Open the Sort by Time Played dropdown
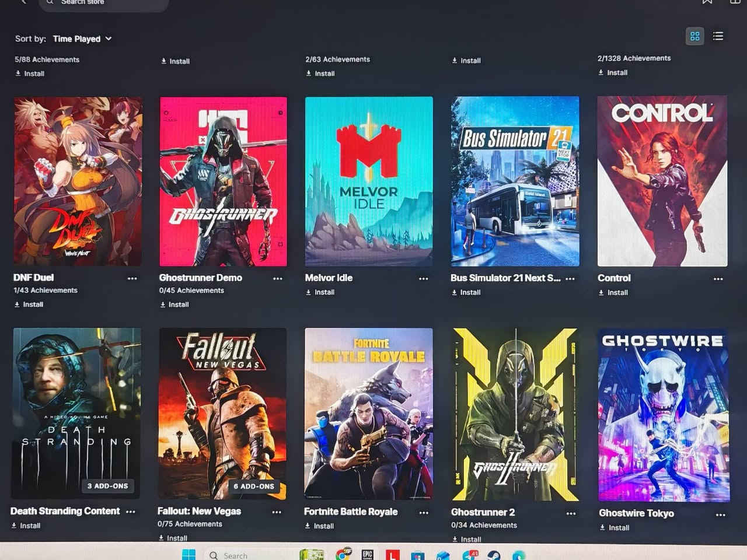This screenshot has height=560, width=747. pyautogui.click(x=82, y=39)
